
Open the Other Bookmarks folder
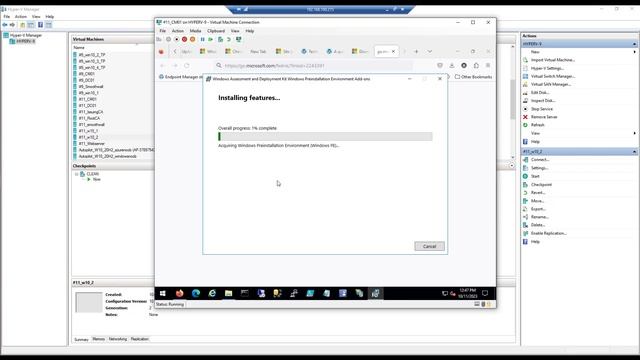tap(473, 77)
